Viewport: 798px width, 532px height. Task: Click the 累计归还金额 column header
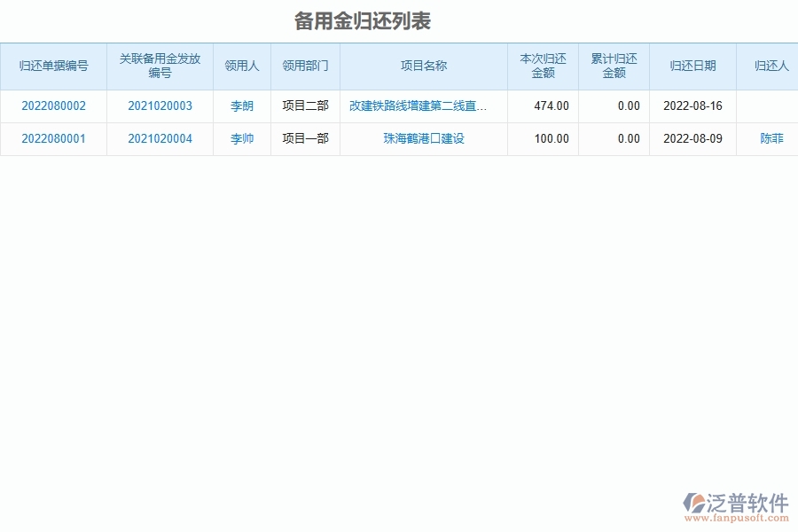[614, 65]
